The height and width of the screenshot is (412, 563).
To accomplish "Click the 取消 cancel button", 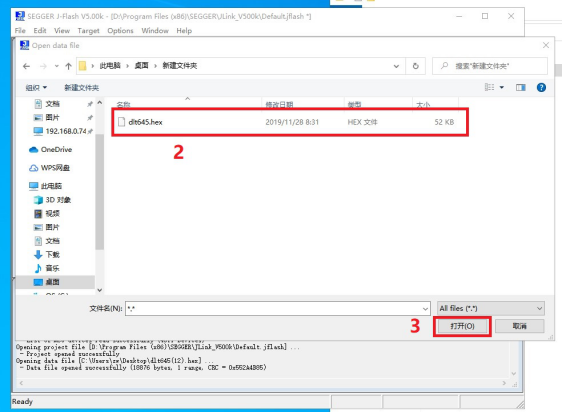I will point(520,326).
